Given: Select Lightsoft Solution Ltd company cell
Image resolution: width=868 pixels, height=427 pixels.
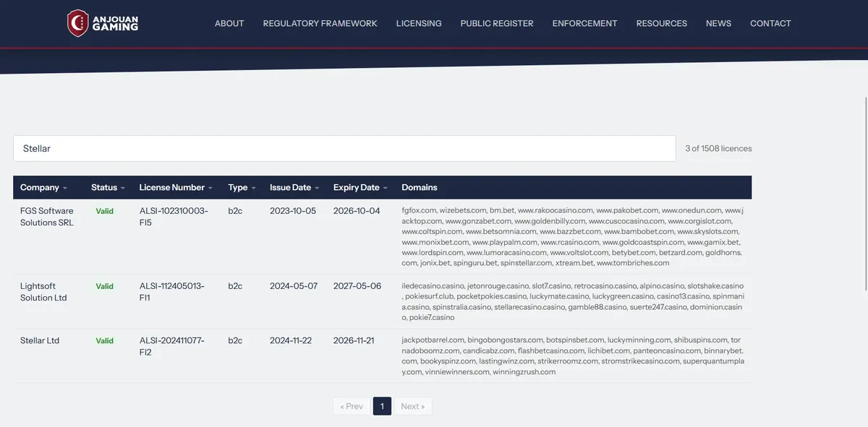Looking at the screenshot, I should (x=43, y=292).
